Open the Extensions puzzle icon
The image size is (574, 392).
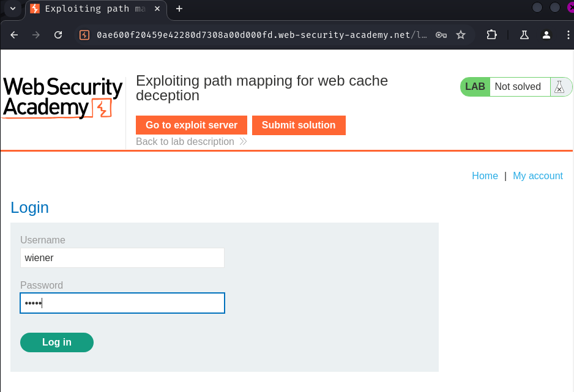point(491,35)
